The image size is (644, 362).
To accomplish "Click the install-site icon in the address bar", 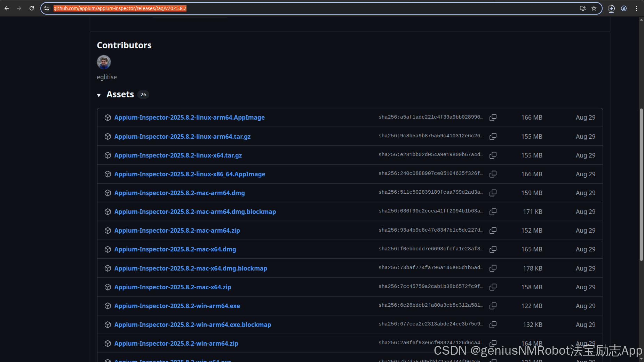I will (x=583, y=8).
